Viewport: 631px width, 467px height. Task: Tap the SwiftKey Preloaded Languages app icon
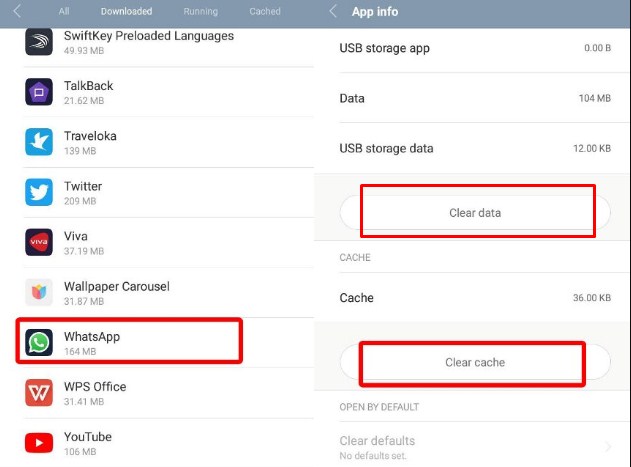pyautogui.click(x=39, y=41)
